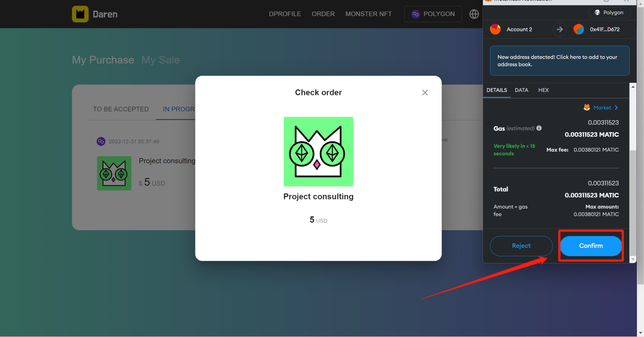Image resolution: width=644 pixels, height=337 pixels.
Task: Open the MONSTER NFT menu item
Action: [368, 14]
